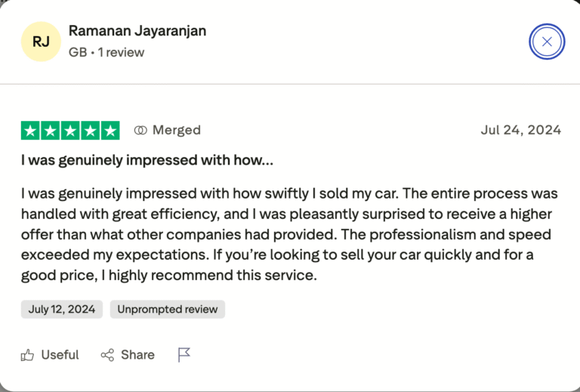The image size is (580, 392).
Task: Click the first green rating star
Action: point(30,130)
